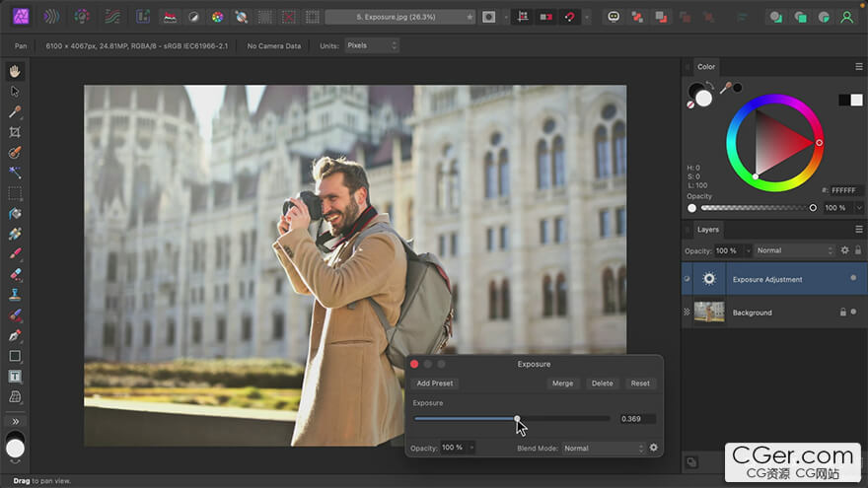Select the Erase Brush tool
This screenshot has width=868, height=488.
pyautogui.click(x=15, y=274)
